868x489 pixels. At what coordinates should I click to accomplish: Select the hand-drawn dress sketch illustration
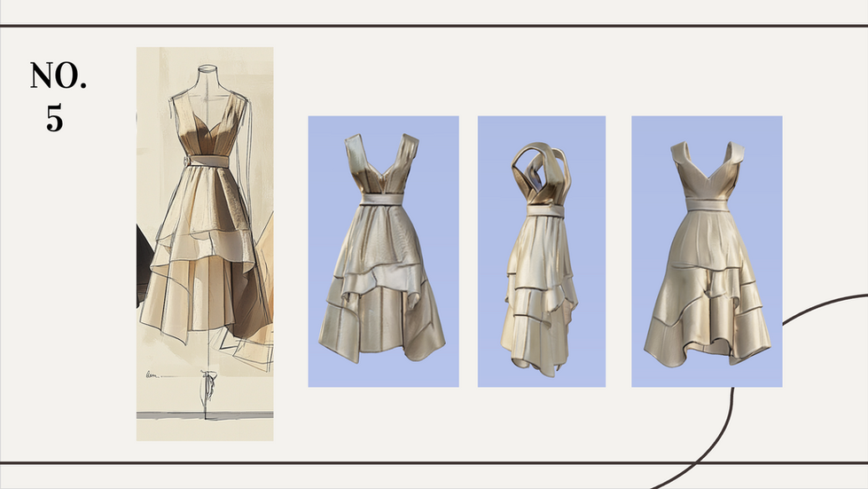point(205,244)
